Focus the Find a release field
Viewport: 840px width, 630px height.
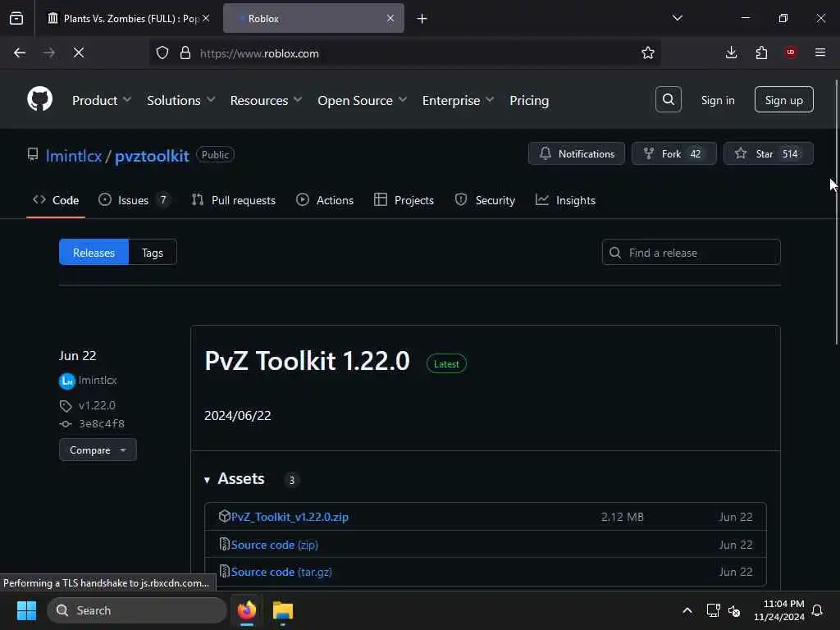[691, 253]
